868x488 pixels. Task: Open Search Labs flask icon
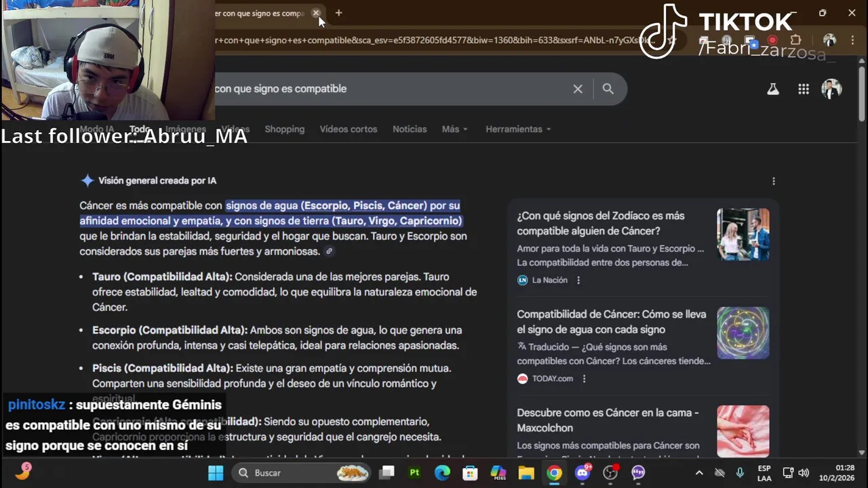773,89
